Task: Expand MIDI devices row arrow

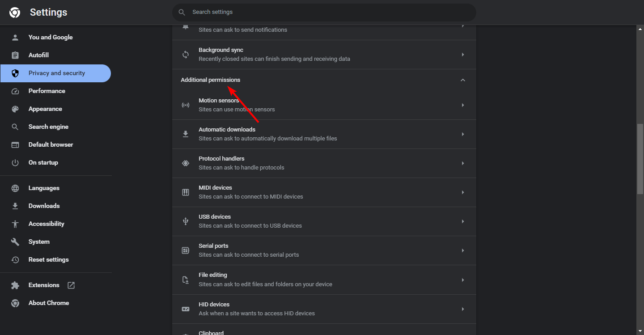Action: coord(463,192)
